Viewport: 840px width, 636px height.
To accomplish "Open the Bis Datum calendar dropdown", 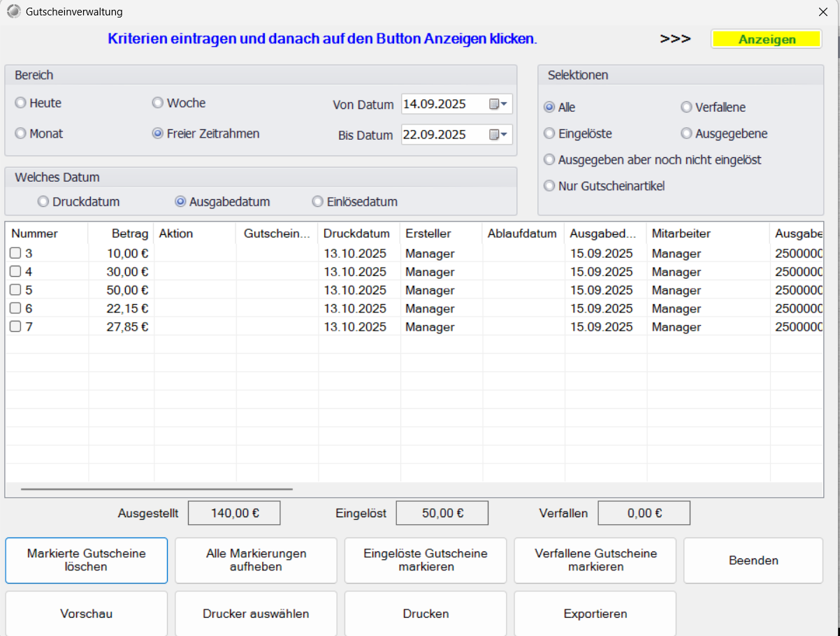I will tap(499, 134).
